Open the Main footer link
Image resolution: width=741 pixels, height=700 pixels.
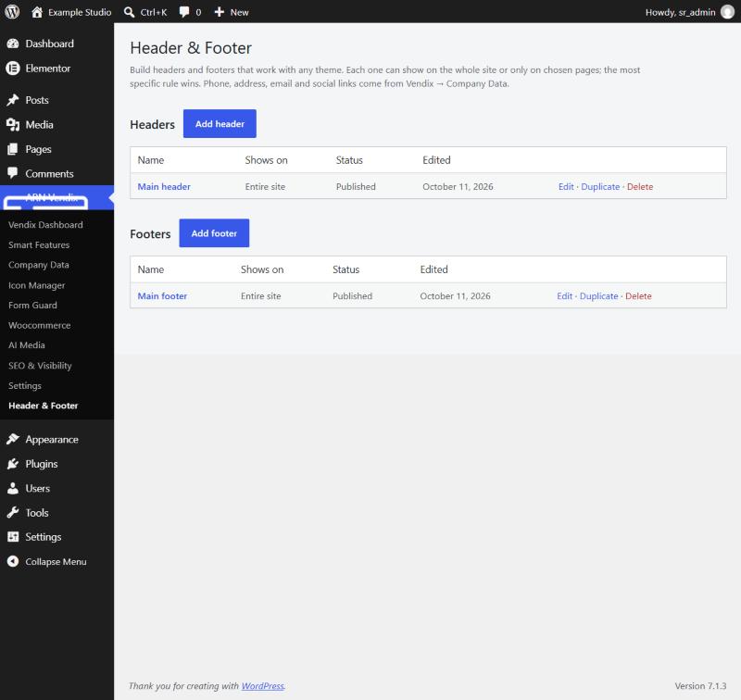(x=162, y=296)
